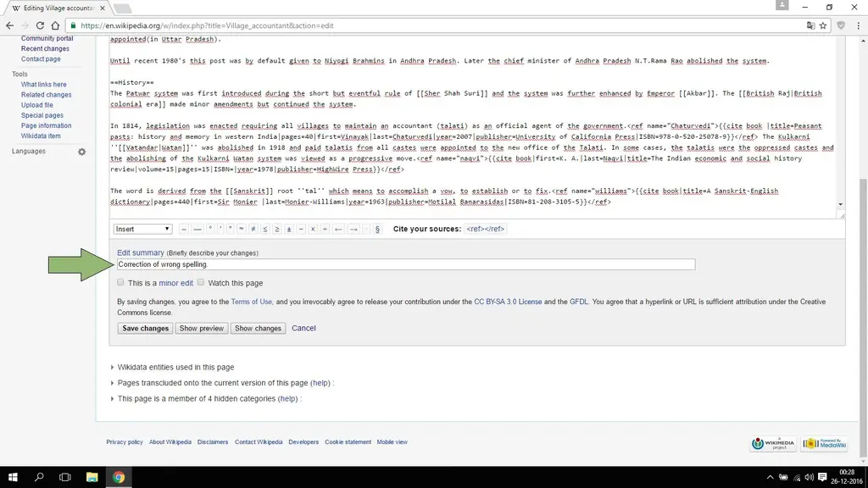The width and height of the screenshot is (868, 488).
Task: Open the 'Terms of Use' link
Action: pyautogui.click(x=251, y=302)
